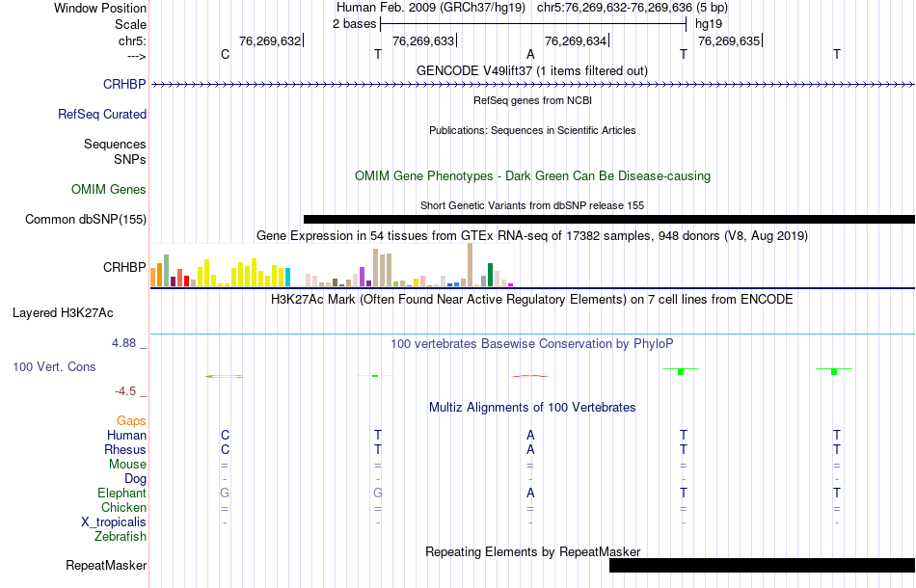Open the RefSeq Curated track label
Screen dimensions: 916x588
click(101, 114)
